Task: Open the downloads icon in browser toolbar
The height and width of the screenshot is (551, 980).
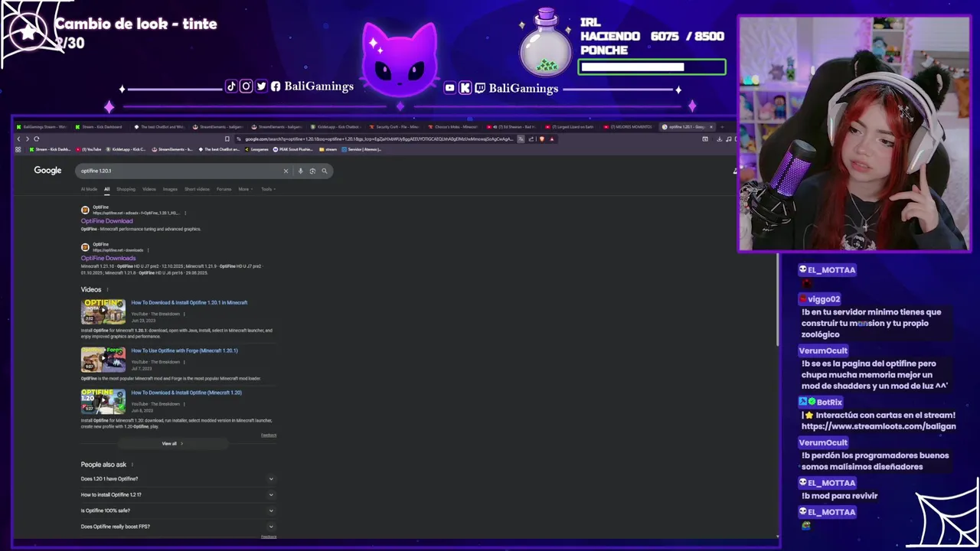Action: pyautogui.click(x=719, y=139)
